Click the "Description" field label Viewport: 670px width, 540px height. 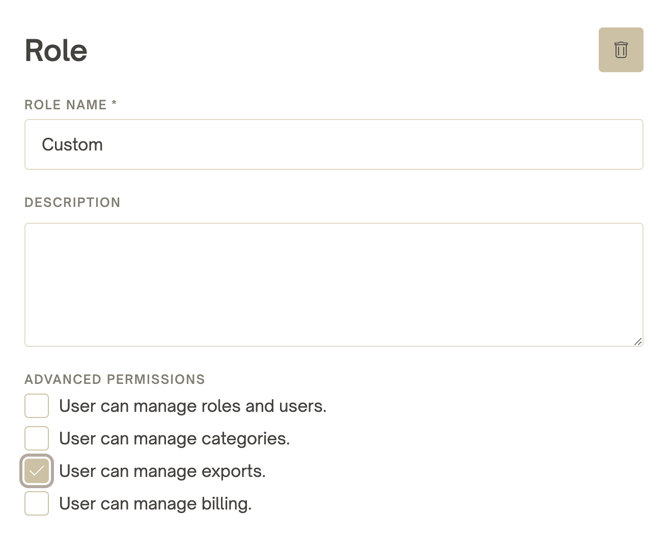(72, 202)
